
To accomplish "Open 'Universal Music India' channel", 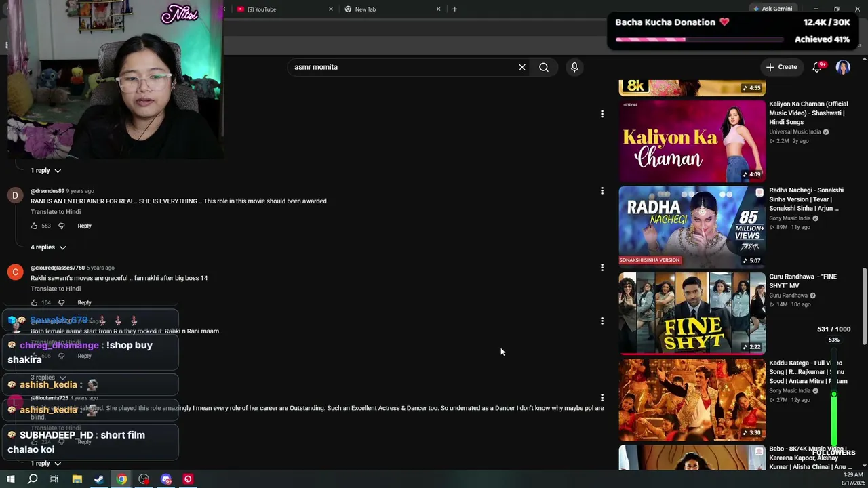I will click(795, 132).
